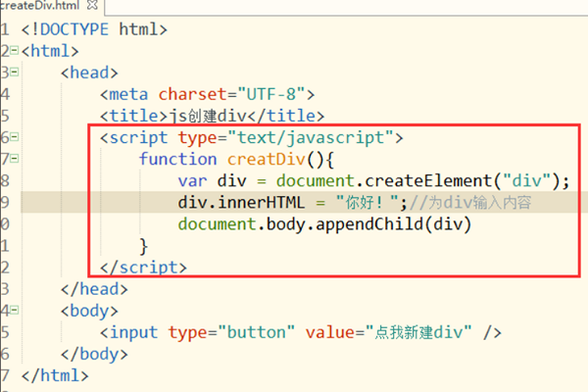Click the opening <head> tag
This screenshot has width=588, height=392.
pos(89,73)
